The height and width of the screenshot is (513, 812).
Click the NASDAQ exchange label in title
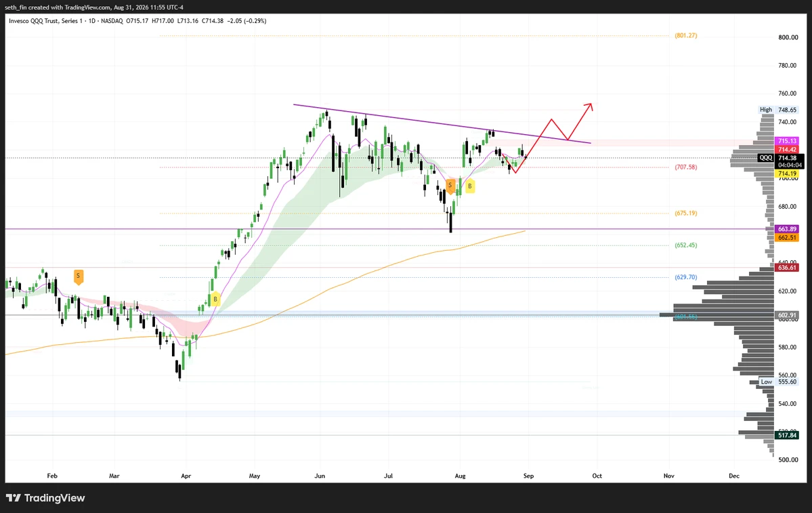point(112,21)
